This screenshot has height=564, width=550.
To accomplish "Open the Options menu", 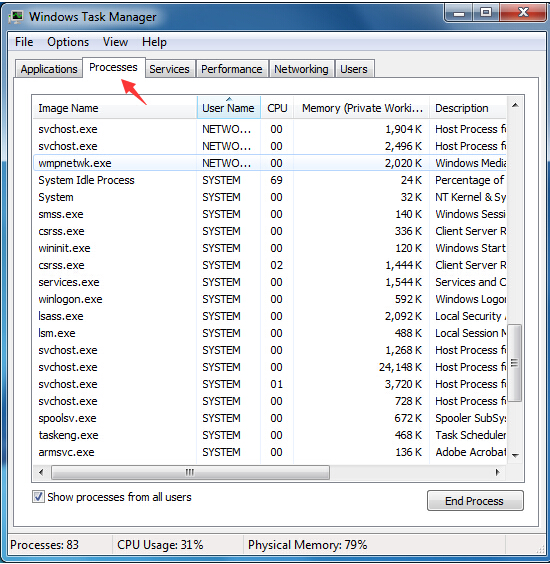I will tap(68, 42).
